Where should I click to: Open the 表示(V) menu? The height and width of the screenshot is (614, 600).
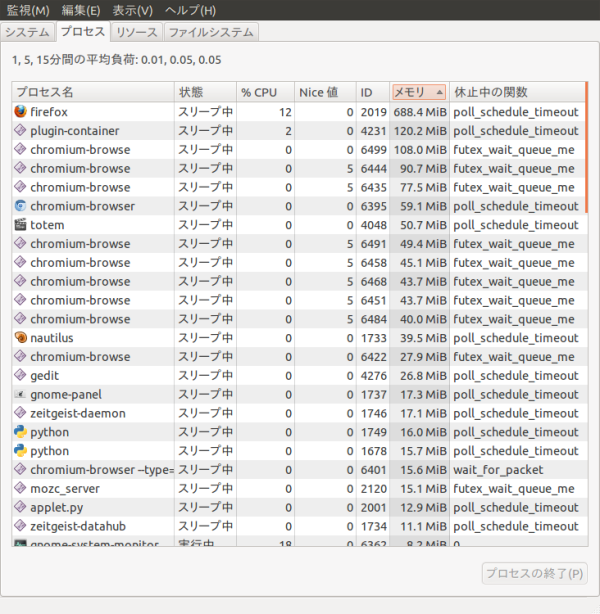[x=132, y=10]
